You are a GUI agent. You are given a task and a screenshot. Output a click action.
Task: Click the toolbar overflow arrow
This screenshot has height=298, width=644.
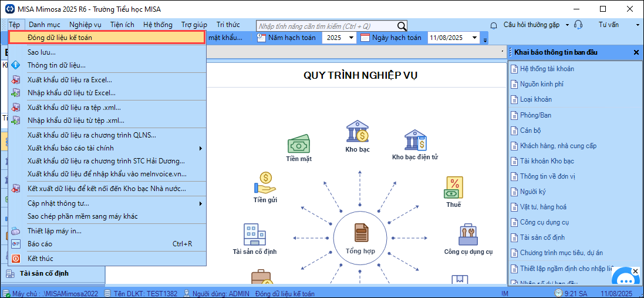click(485, 40)
